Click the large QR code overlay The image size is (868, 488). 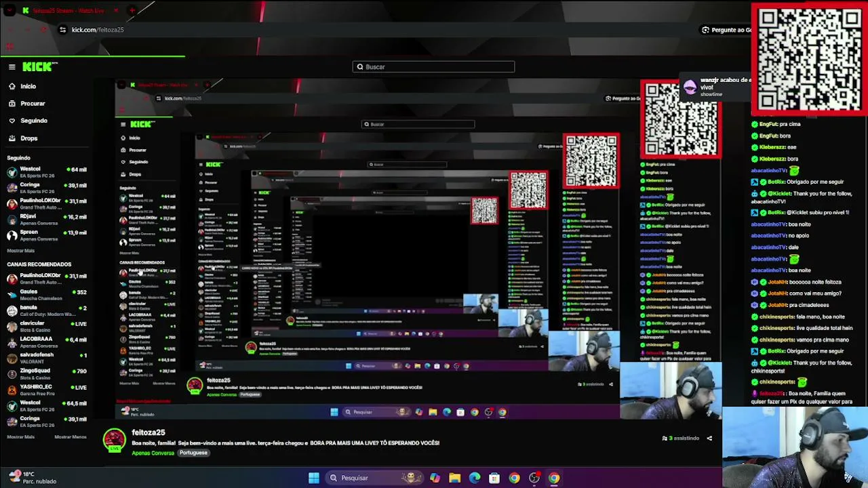coord(809,60)
